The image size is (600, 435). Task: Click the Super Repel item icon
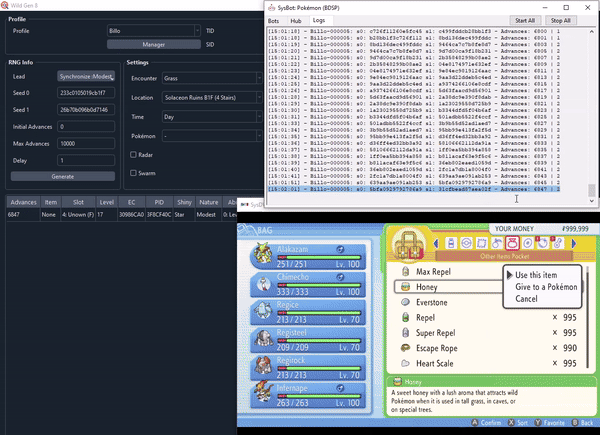pos(405,333)
